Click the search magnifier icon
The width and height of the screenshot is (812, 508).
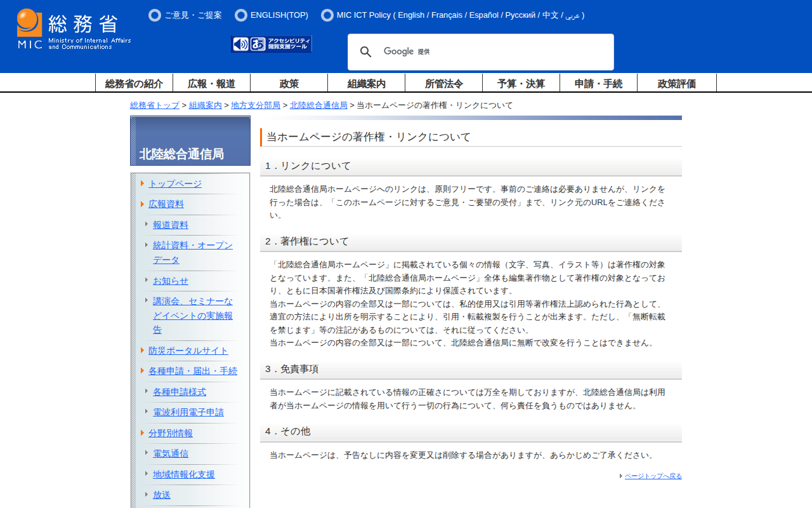[366, 52]
